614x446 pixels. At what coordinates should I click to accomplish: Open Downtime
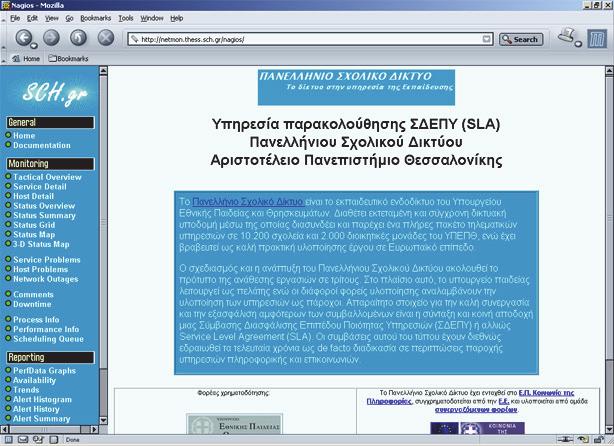[x=32, y=304]
